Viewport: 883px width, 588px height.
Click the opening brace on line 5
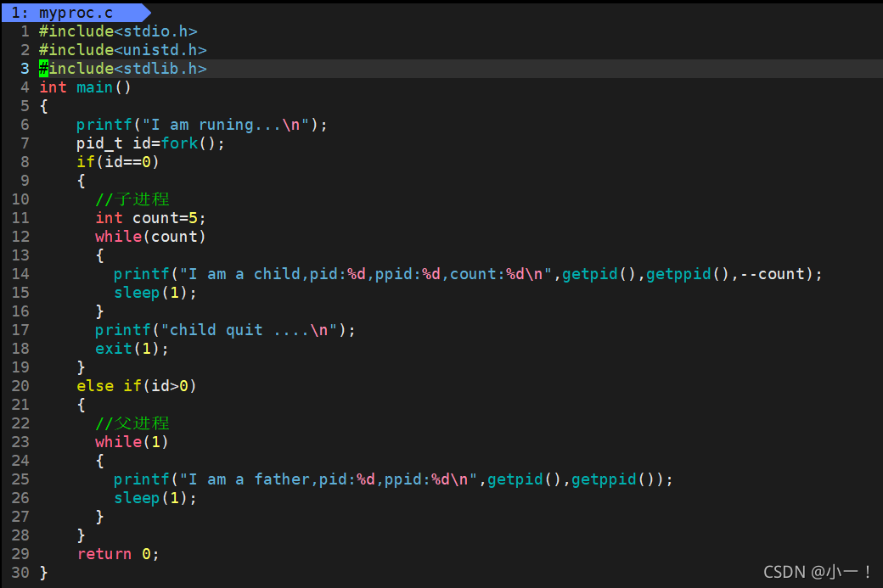tap(43, 106)
